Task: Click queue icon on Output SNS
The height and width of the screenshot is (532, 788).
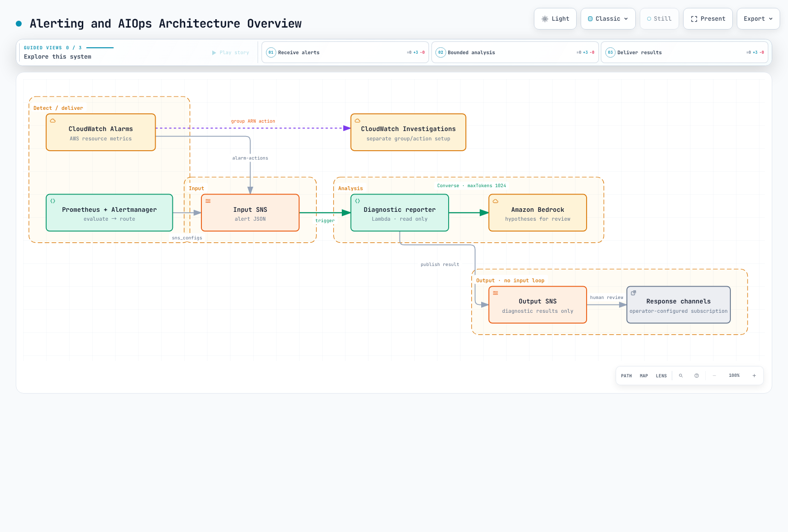Action: pos(495,293)
